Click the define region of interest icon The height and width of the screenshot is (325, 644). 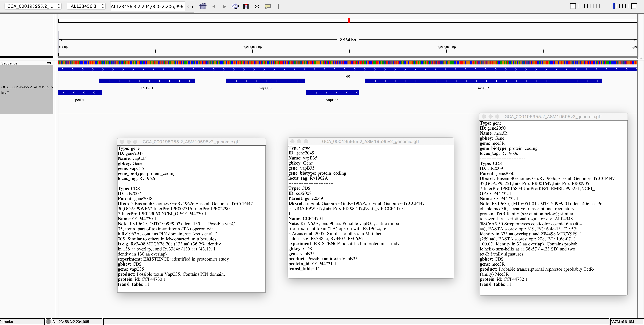pos(246,6)
